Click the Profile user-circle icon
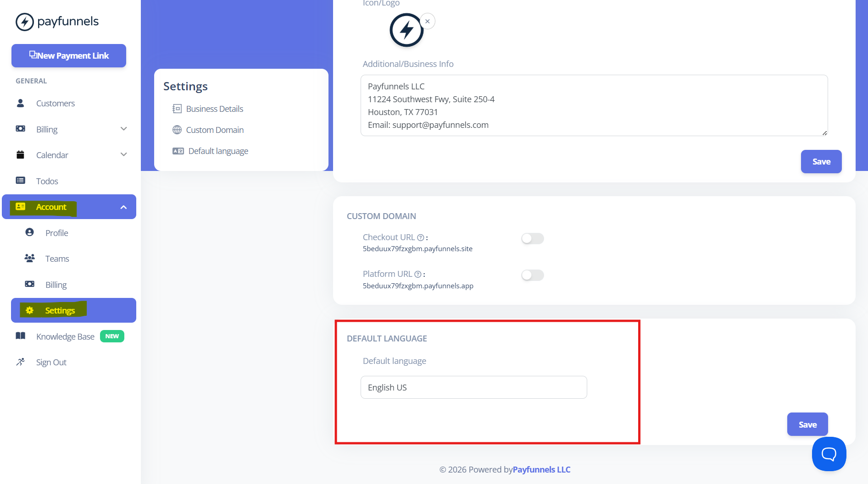Screen dimensions: 868x484 click(29, 232)
